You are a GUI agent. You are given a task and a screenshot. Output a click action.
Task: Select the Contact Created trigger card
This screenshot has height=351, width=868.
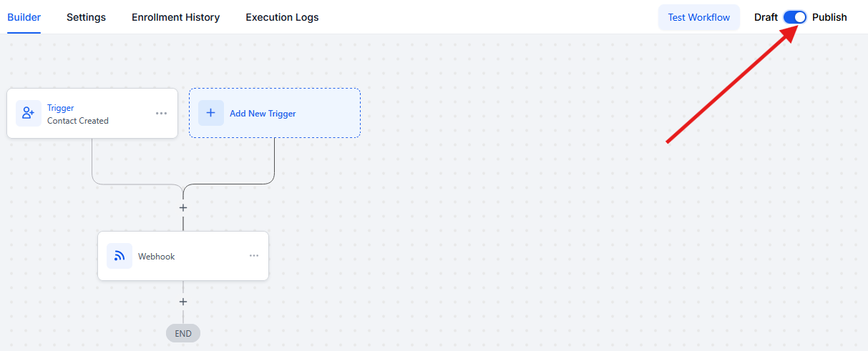[x=92, y=113]
